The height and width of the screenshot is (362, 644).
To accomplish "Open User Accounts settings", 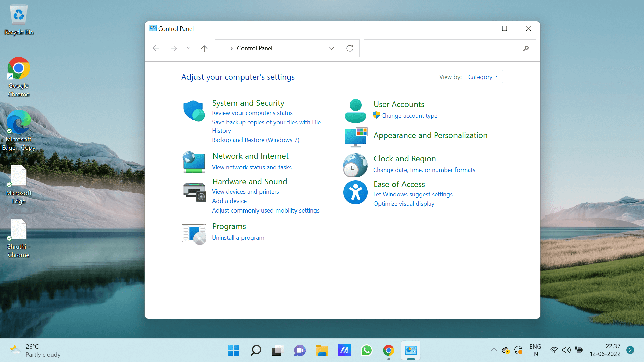I will [x=398, y=104].
